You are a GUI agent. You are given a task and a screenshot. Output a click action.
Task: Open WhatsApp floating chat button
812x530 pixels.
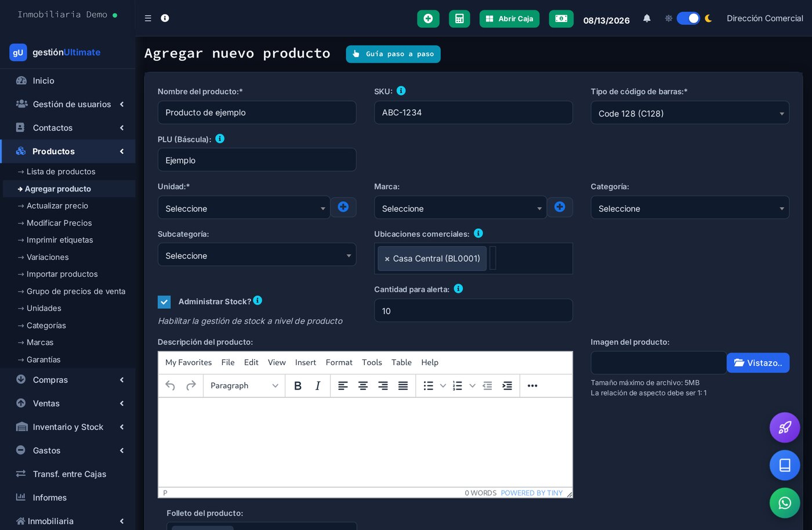pos(785,503)
